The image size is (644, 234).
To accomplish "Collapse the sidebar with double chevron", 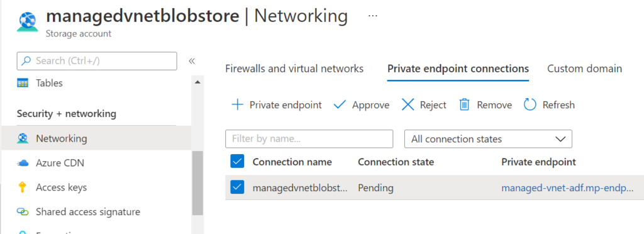I will pos(191,61).
